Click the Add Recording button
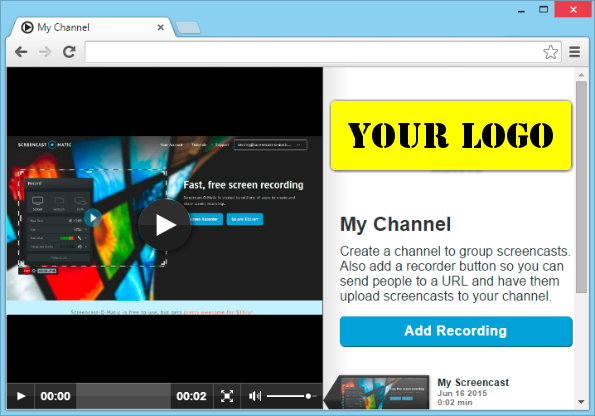This screenshot has width=595, height=416. click(x=456, y=331)
